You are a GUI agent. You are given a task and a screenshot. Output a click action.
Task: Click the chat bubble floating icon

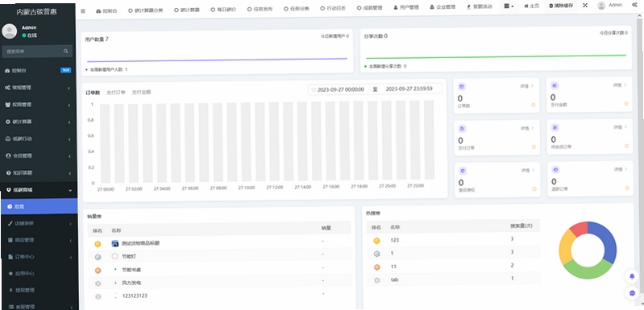pos(632,293)
